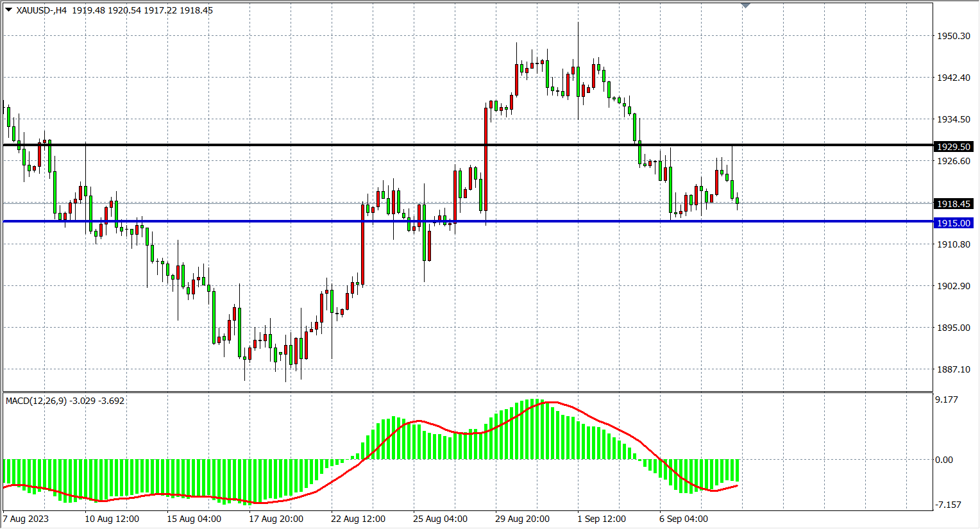Viewport: 980px width, 529px height.
Task: Click the 22 Aug 12:00 time label
Action: [x=358, y=519]
